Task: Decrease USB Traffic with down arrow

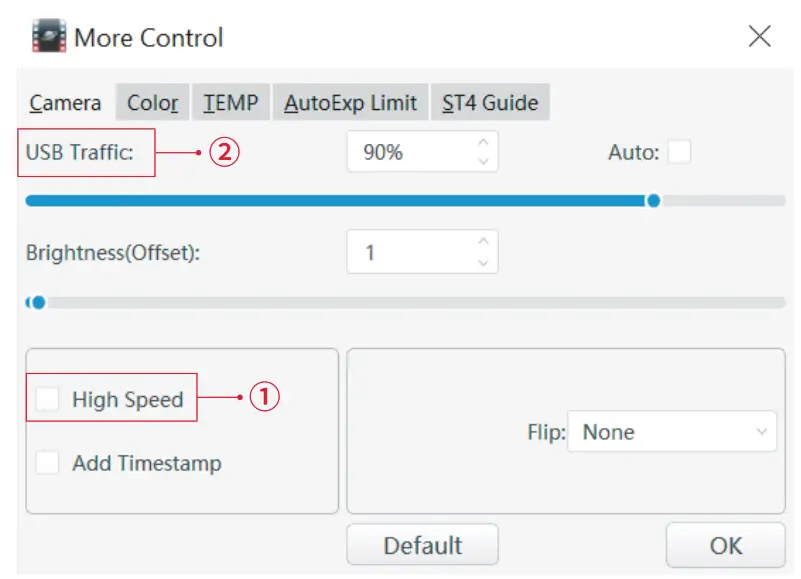Action: 483,161
